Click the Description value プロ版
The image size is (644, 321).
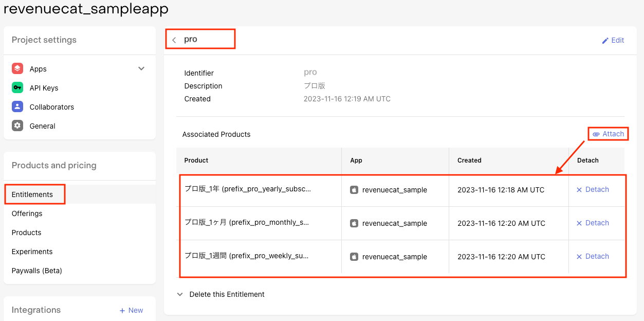coord(315,86)
